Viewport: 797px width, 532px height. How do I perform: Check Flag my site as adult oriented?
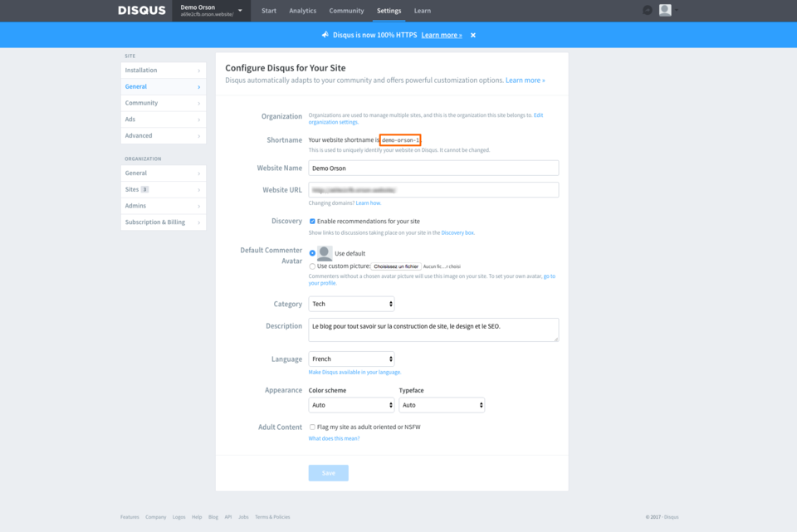(x=312, y=427)
